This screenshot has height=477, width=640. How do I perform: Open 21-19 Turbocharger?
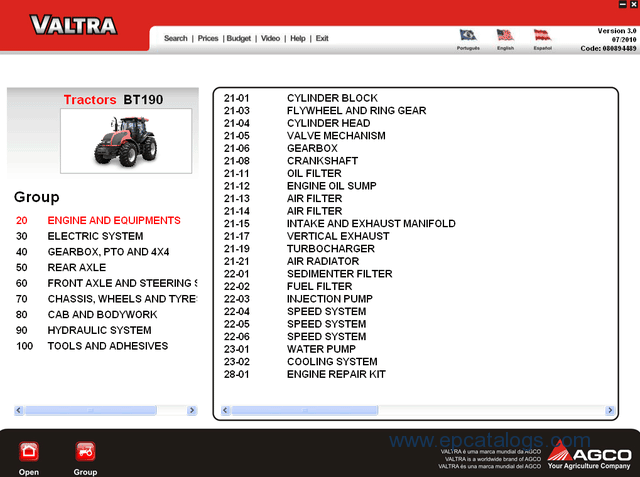(x=299, y=249)
